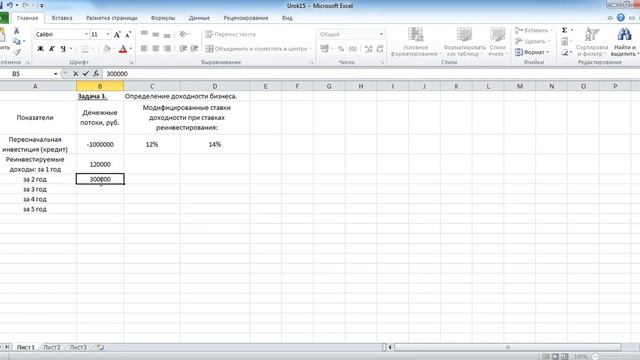Open the Calibri font name dropdown
640x360 pixels.
click(x=86, y=34)
